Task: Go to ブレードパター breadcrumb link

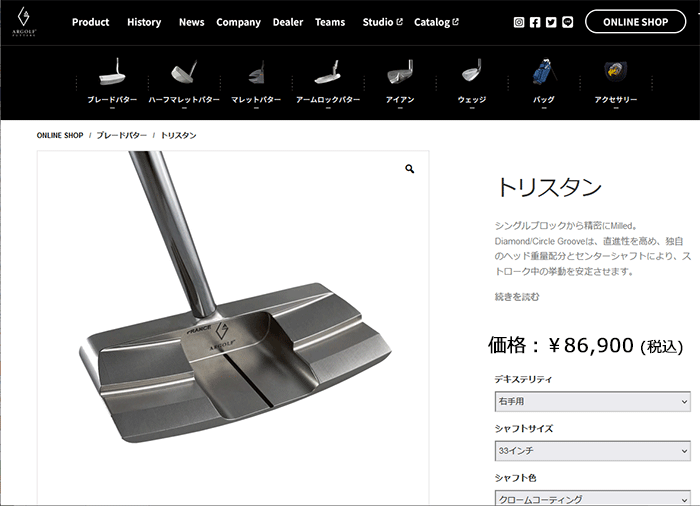Action: coord(121,135)
